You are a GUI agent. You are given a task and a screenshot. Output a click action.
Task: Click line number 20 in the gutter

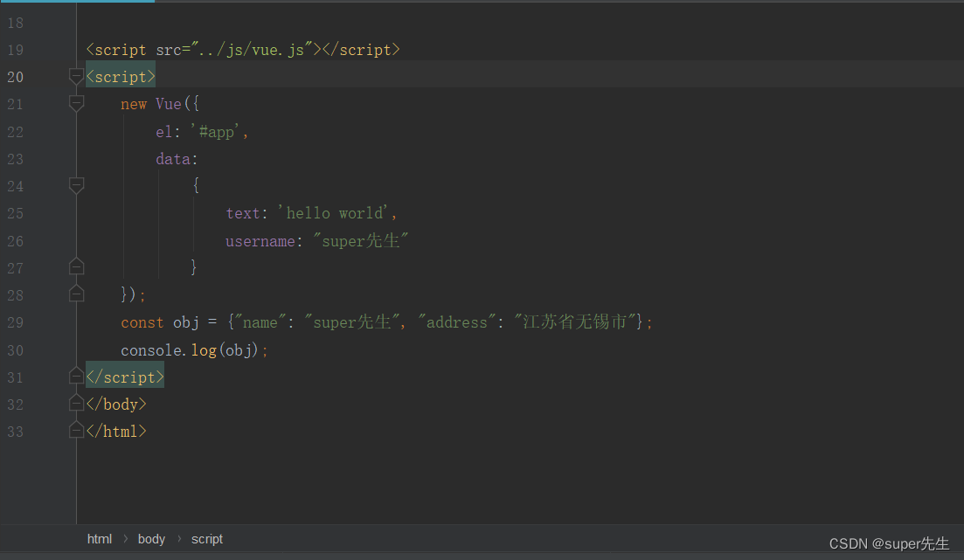16,78
